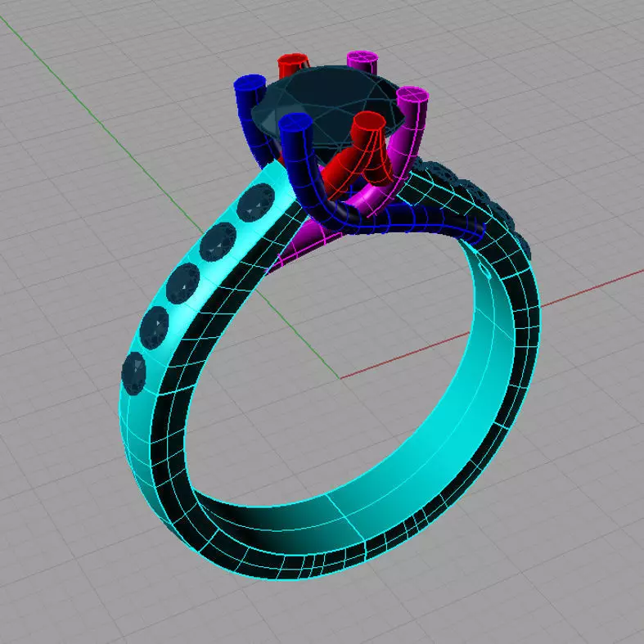Pick the second small stone down the shoulder
The height and width of the screenshot is (644, 644).
[218, 242]
